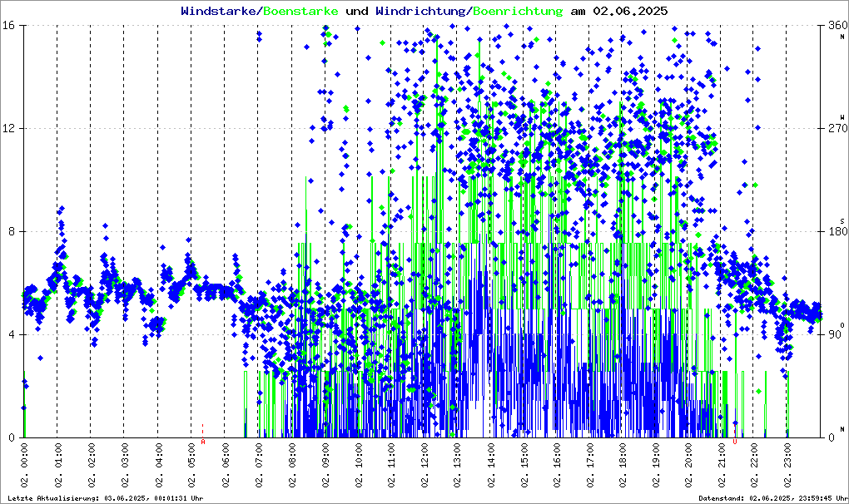The width and height of the screenshot is (849, 504).
Task: Click the 'Windrichtung' title word
Action: click(420, 11)
